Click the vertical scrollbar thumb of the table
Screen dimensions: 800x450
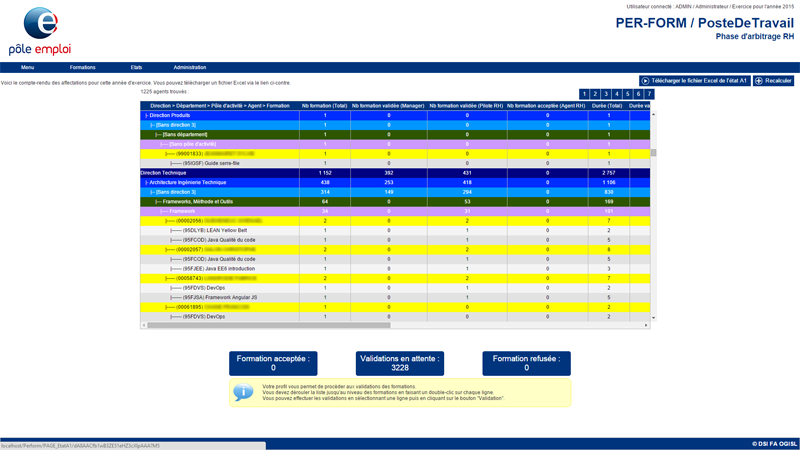(654, 153)
